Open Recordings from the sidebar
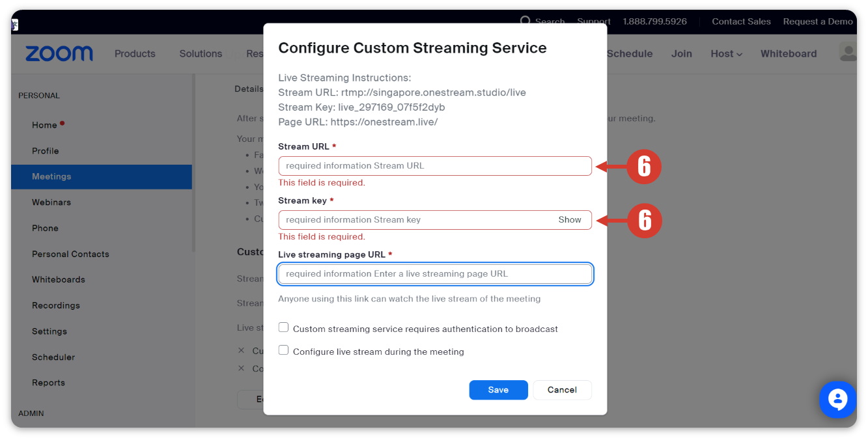The height and width of the screenshot is (440, 868). pyautogui.click(x=56, y=305)
